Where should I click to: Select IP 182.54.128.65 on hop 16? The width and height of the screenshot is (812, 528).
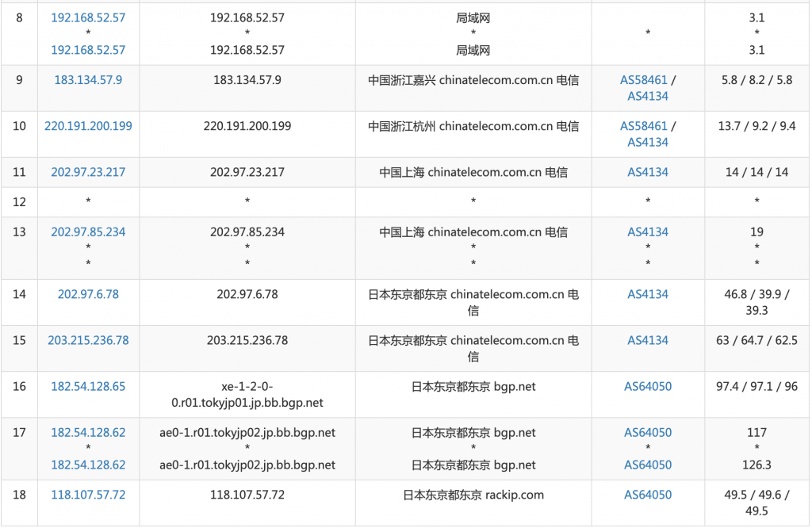88,386
